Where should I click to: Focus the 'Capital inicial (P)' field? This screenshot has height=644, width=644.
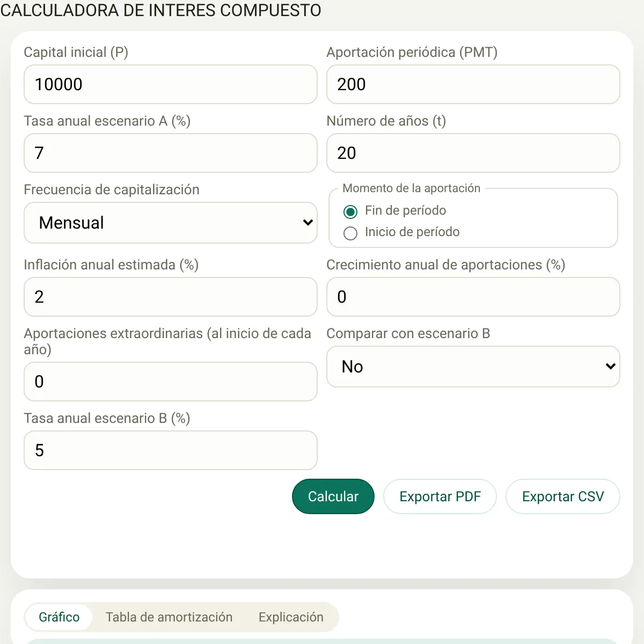coord(171,84)
